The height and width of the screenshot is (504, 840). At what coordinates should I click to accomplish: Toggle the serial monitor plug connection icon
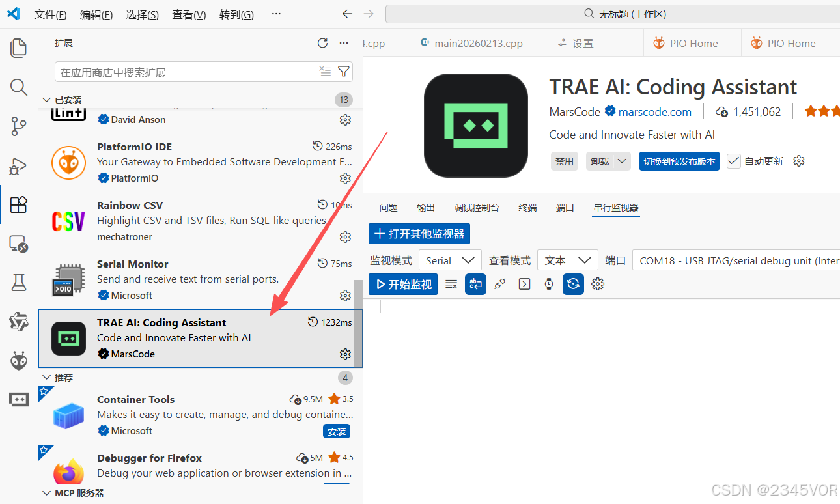coord(500,284)
